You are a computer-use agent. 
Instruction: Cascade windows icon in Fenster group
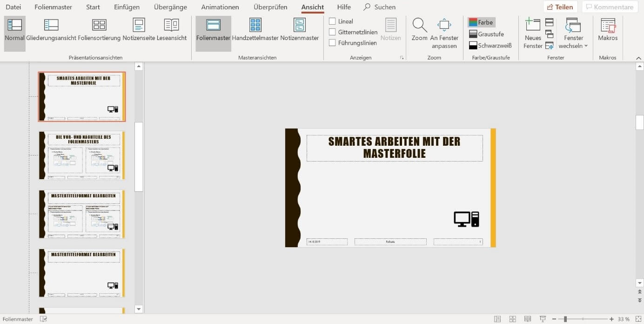[x=550, y=34]
